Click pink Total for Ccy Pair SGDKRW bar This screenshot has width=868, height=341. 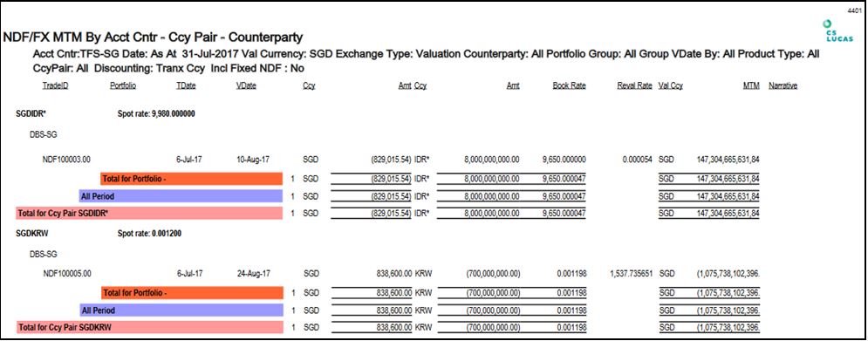point(149,328)
